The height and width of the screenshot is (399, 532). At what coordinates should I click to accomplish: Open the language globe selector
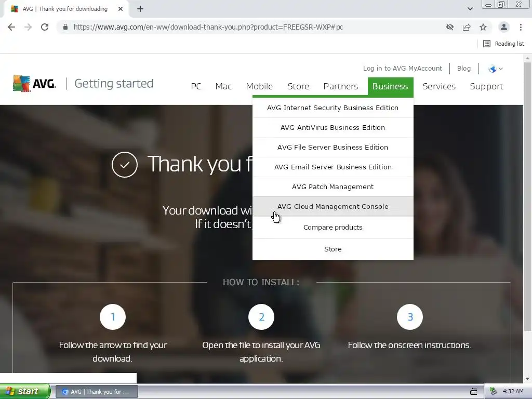(495, 69)
